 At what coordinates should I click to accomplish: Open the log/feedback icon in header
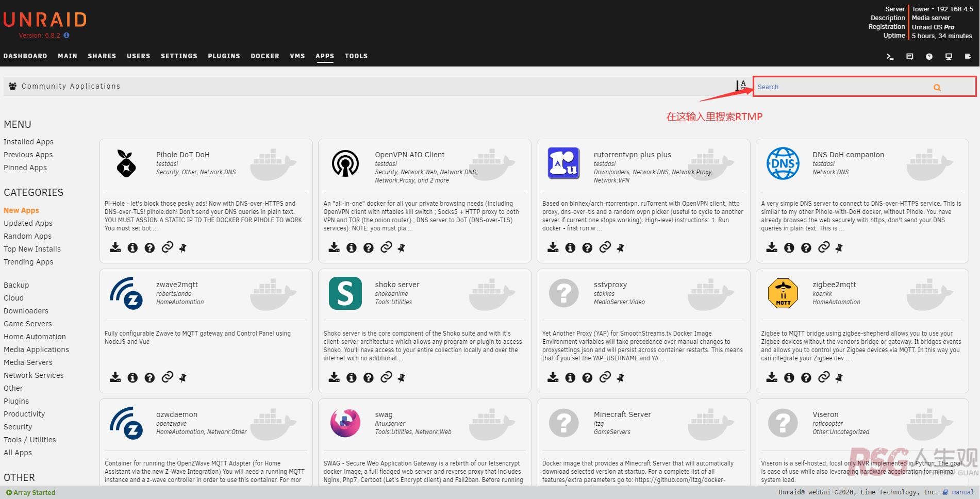click(909, 57)
